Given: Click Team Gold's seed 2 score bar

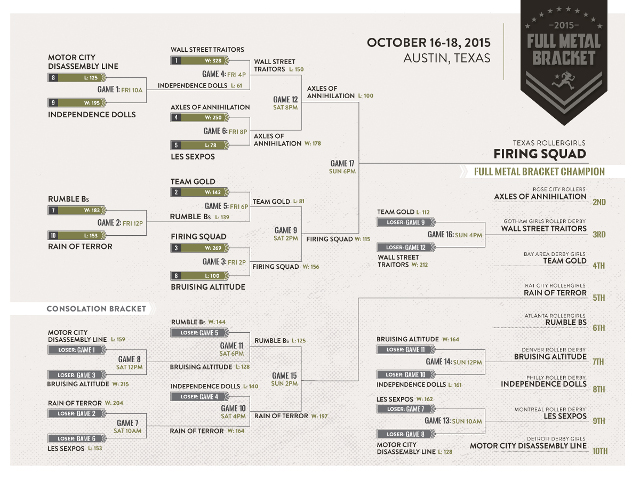Looking at the screenshot, I should tap(205, 191).
